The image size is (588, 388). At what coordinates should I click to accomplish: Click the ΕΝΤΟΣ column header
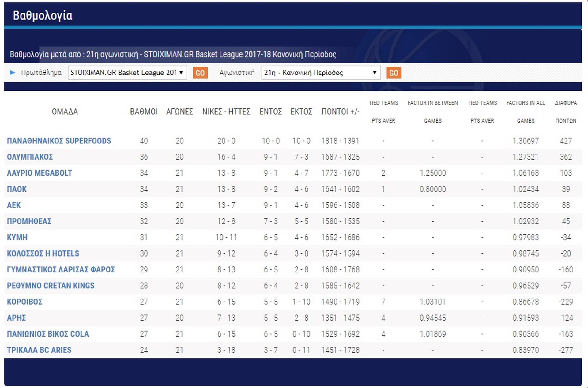[271, 112]
